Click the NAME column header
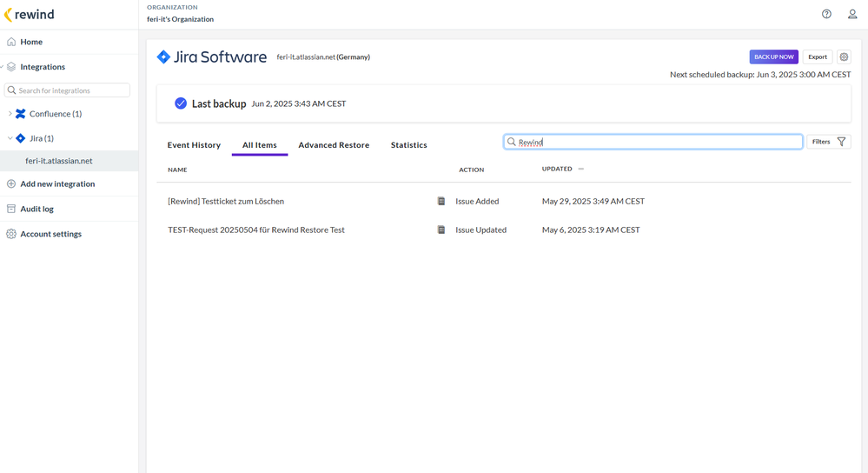 177,170
